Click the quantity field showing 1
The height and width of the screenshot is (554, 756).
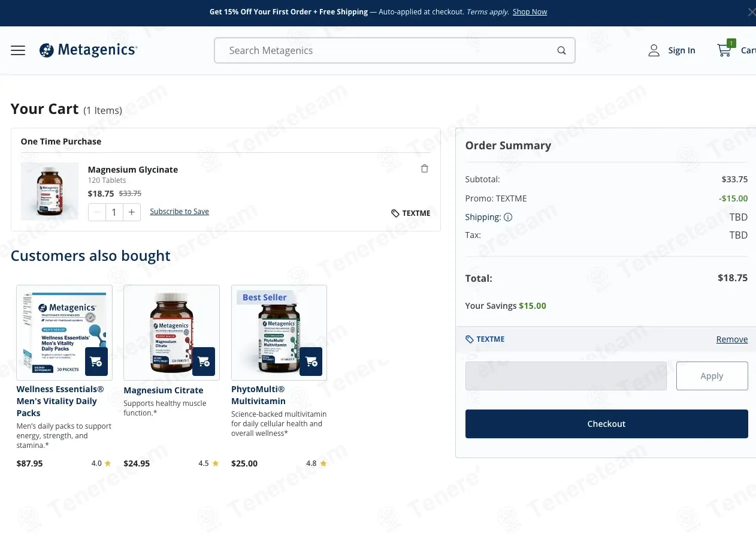click(114, 212)
